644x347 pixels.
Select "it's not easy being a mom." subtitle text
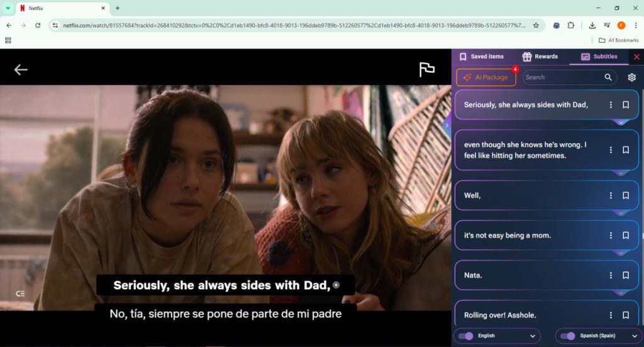click(x=508, y=235)
